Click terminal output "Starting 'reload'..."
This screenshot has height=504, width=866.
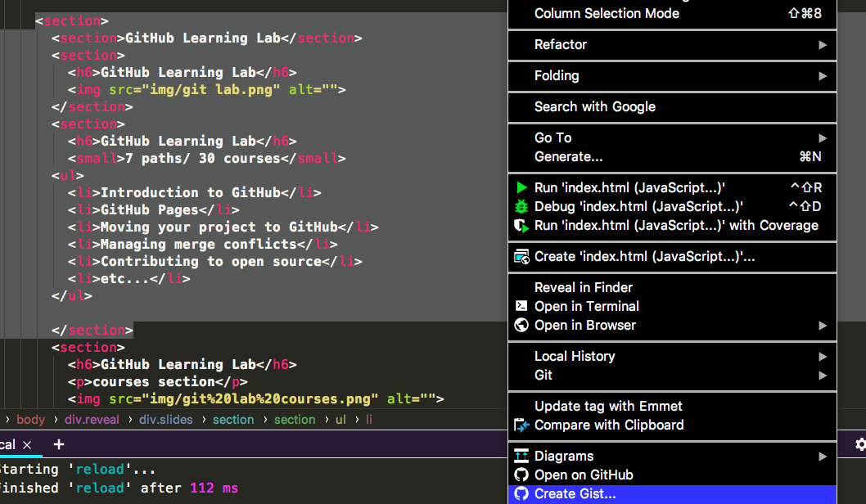pos(78,469)
